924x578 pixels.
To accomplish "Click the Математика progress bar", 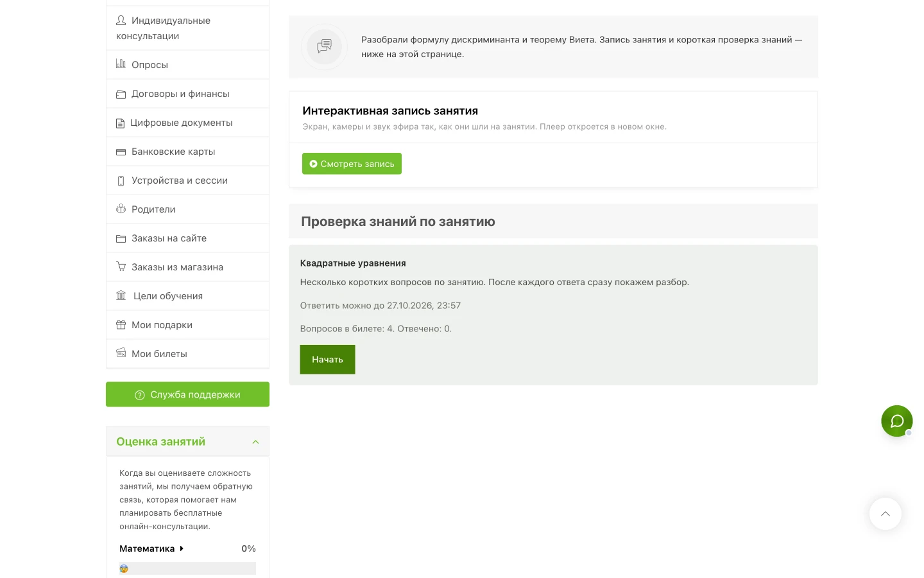I will click(x=187, y=568).
